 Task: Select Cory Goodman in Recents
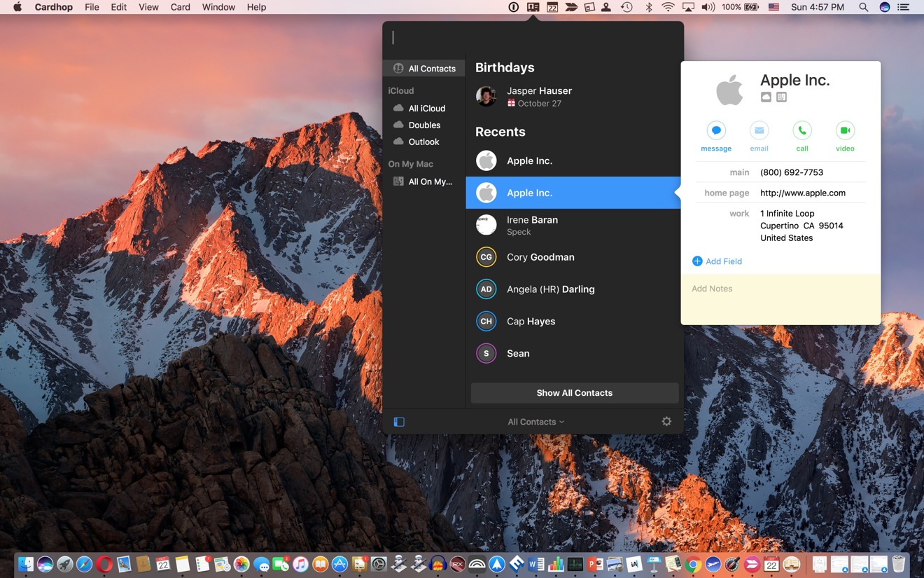click(573, 257)
